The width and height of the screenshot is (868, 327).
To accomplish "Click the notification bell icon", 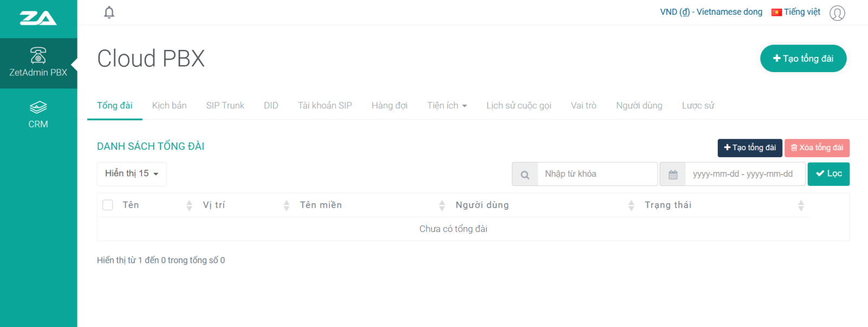I will click(109, 12).
